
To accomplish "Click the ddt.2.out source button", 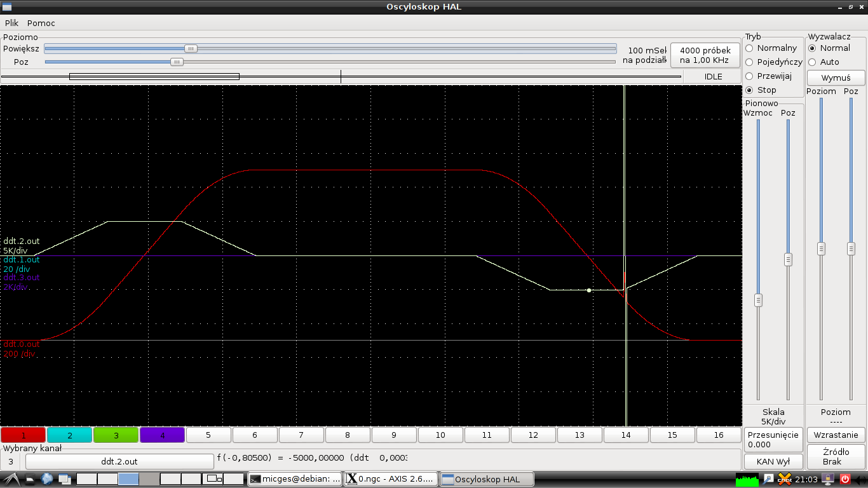I will (x=119, y=461).
